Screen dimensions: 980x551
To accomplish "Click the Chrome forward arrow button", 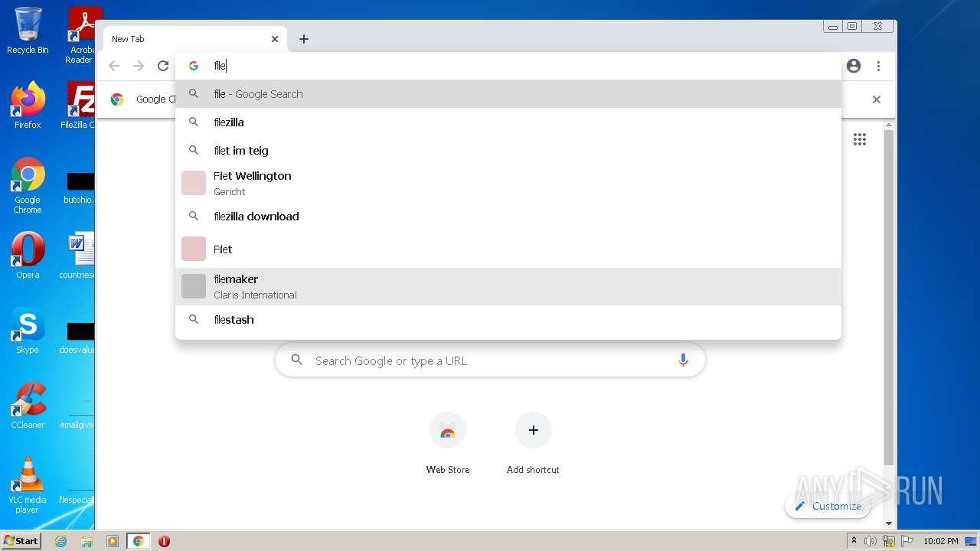I will (x=139, y=66).
